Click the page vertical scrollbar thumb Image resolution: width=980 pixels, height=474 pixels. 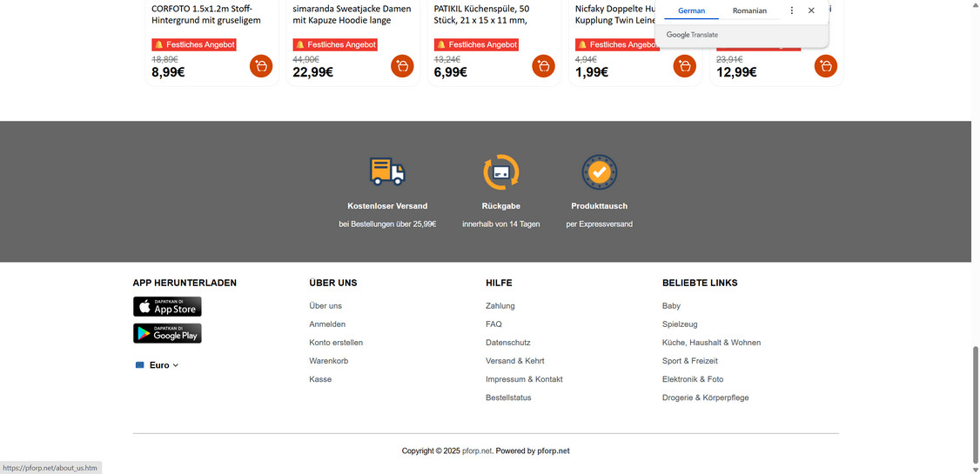(976, 404)
